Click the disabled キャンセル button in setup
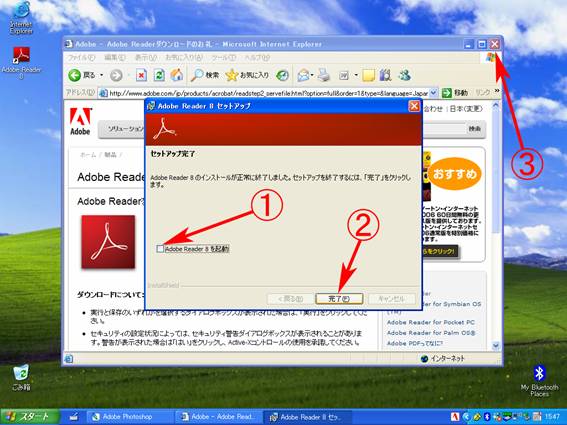This screenshot has width=567, height=425. tap(391, 299)
